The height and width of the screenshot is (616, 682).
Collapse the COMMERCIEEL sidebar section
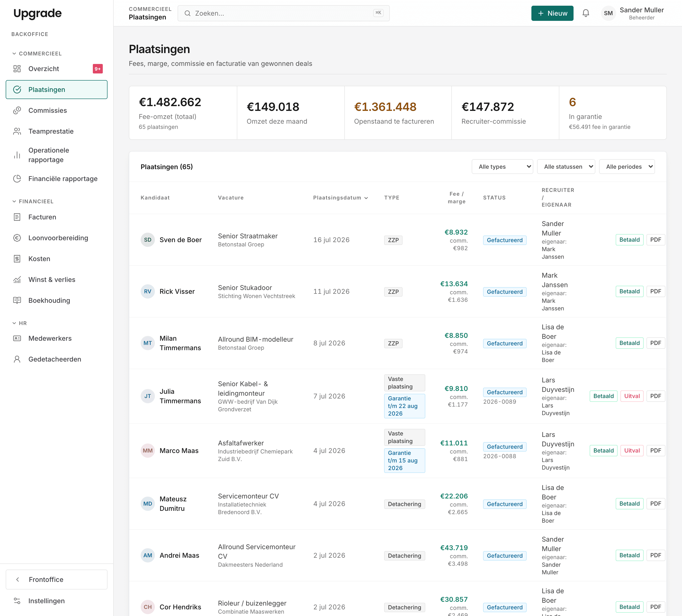[37, 54]
